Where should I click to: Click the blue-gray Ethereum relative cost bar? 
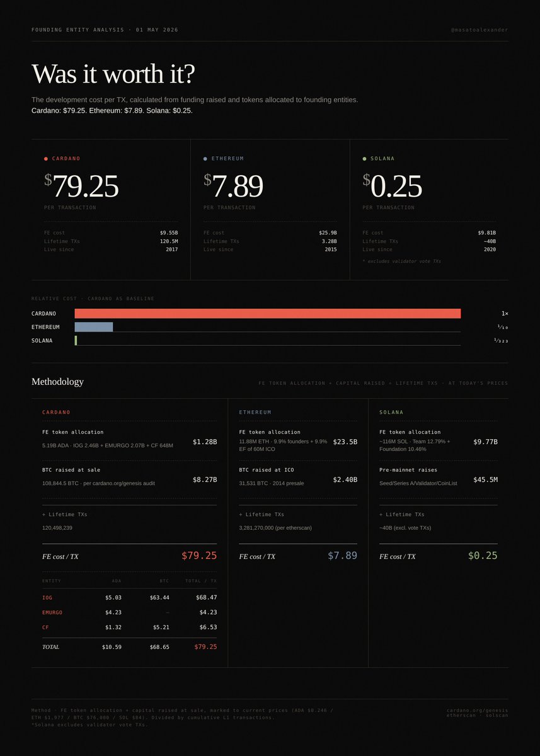pos(94,327)
